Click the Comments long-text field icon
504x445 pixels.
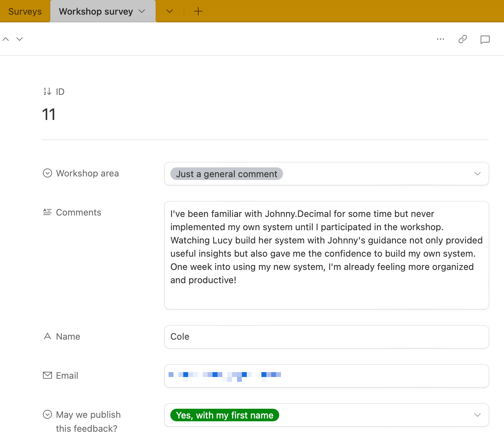tap(47, 212)
